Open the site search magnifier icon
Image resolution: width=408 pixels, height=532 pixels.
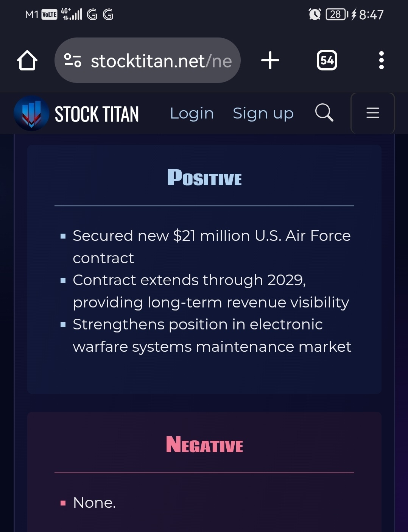pos(324,112)
